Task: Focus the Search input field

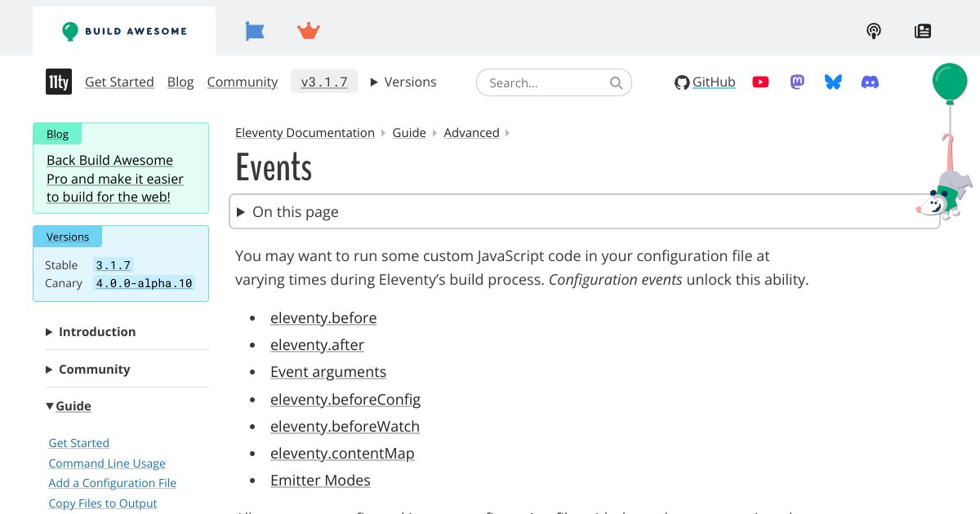Action: point(554,82)
